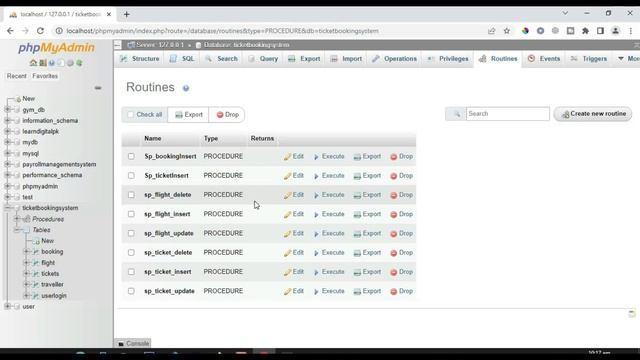
Task: Open a new browser tab plus
Action: click(x=127, y=14)
